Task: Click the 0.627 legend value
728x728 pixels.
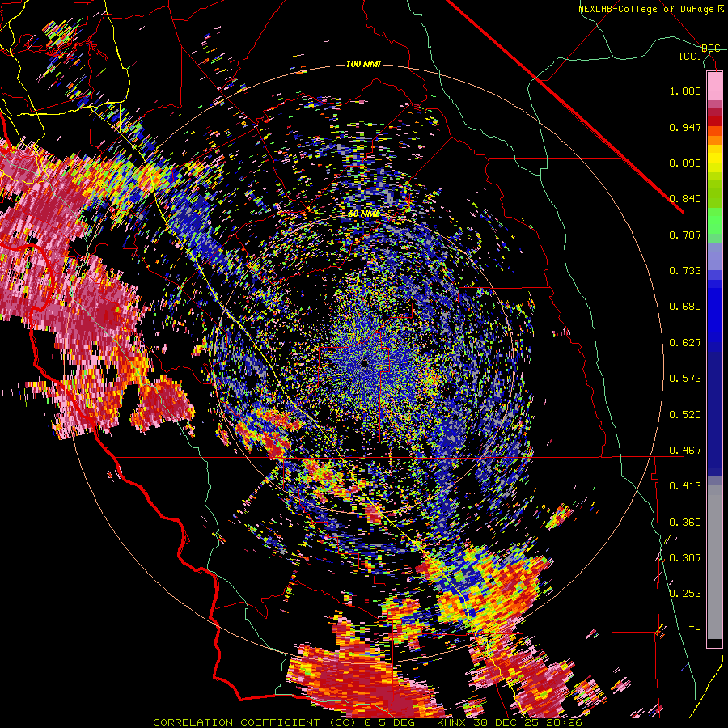Action: click(685, 343)
